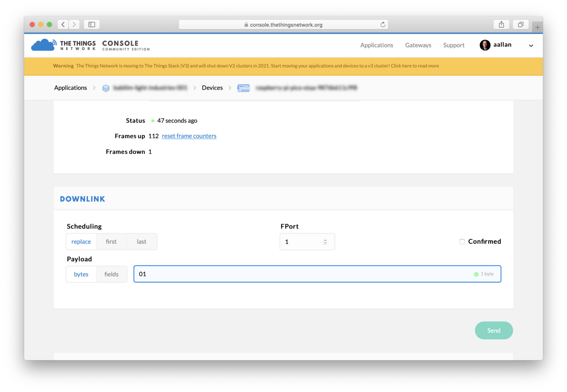Open a new browser tab with the plus icon

point(537,27)
